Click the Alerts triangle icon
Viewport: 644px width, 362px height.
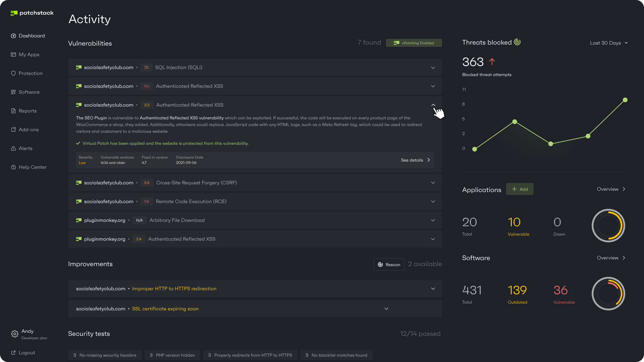click(x=13, y=148)
